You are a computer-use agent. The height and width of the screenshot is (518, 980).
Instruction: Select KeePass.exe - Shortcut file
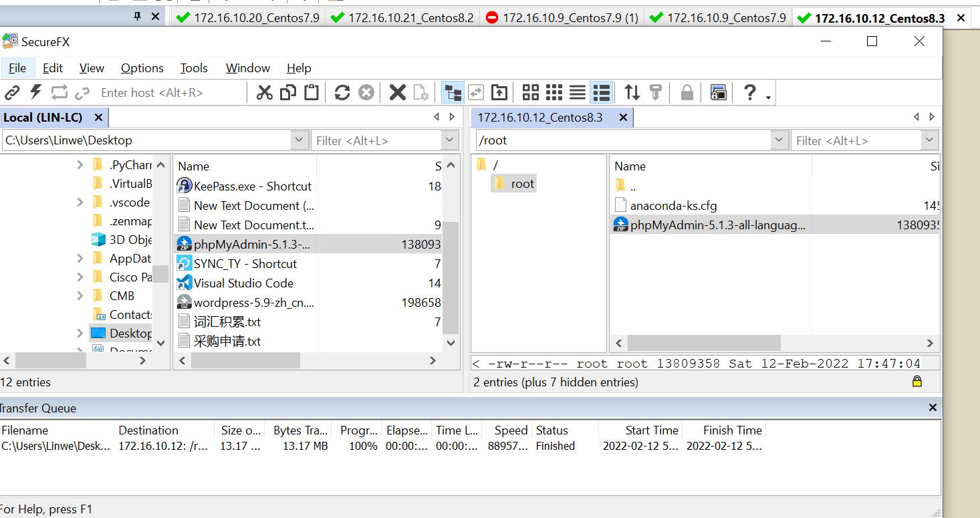click(245, 186)
